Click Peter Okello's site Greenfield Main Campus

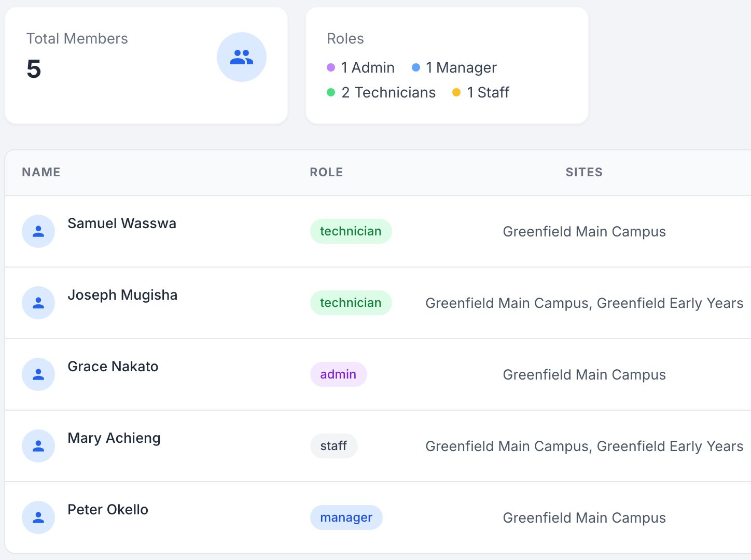pyautogui.click(x=585, y=518)
